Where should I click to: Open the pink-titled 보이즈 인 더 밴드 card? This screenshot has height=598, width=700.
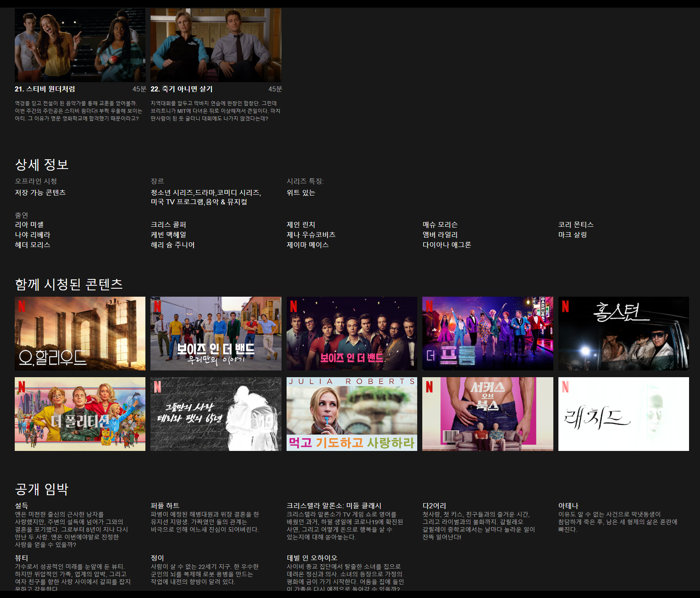[352, 333]
